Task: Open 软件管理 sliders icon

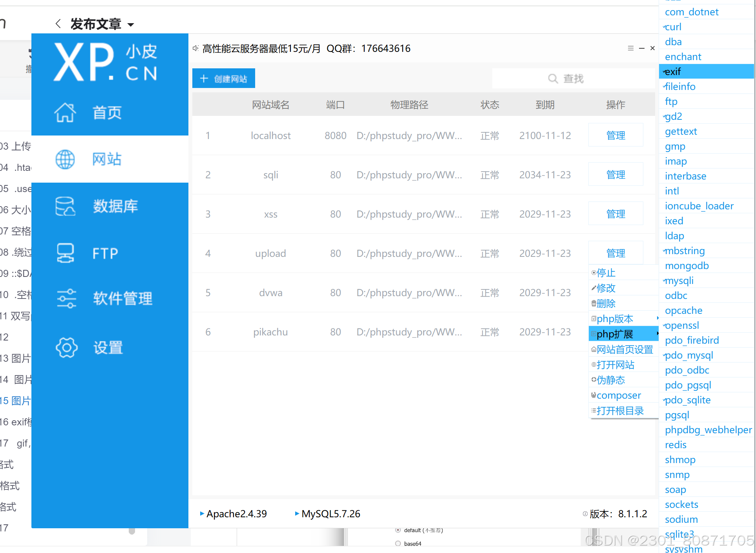Action: tap(66, 298)
